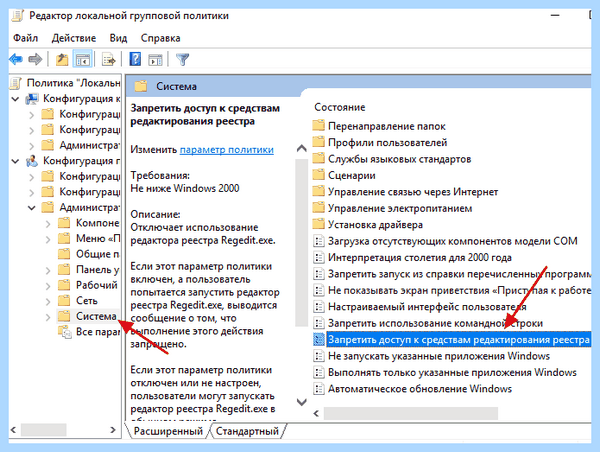
Task: Select Интерпретация столетия для 2000 года
Action: coord(420,258)
